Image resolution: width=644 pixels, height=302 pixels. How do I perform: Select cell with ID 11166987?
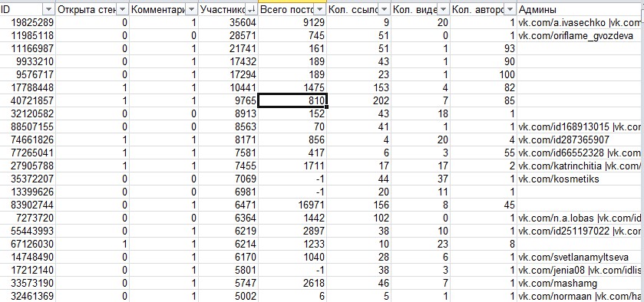[28, 49]
